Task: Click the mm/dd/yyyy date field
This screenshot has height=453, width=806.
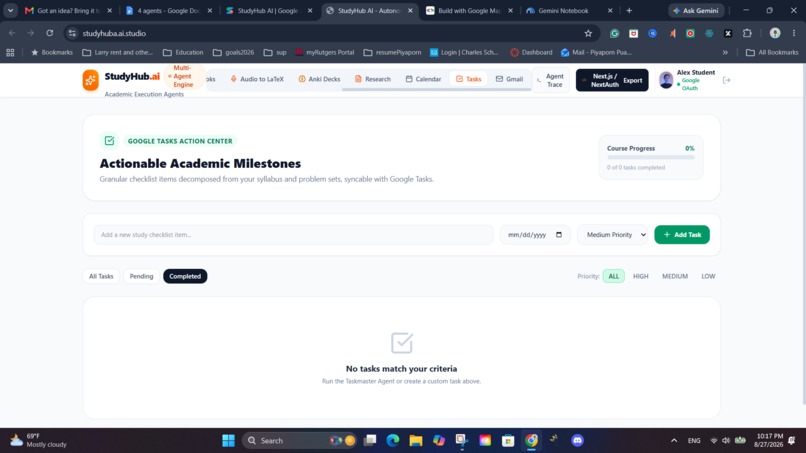Action: 535,234
